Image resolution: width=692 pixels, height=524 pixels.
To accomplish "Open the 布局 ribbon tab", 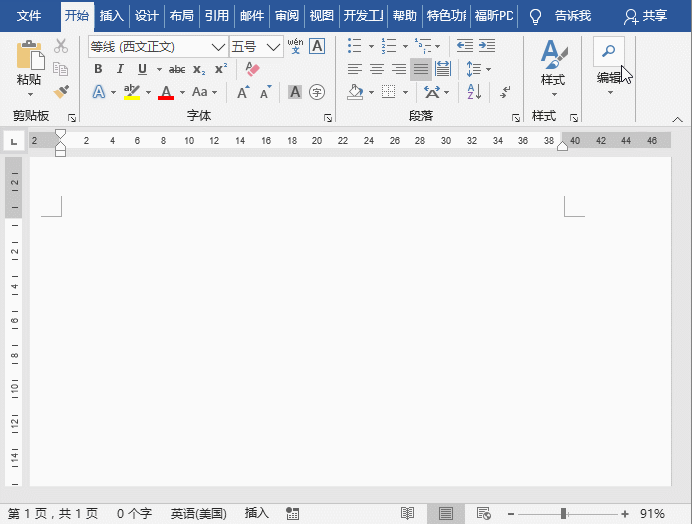I will tap(181, 16).
